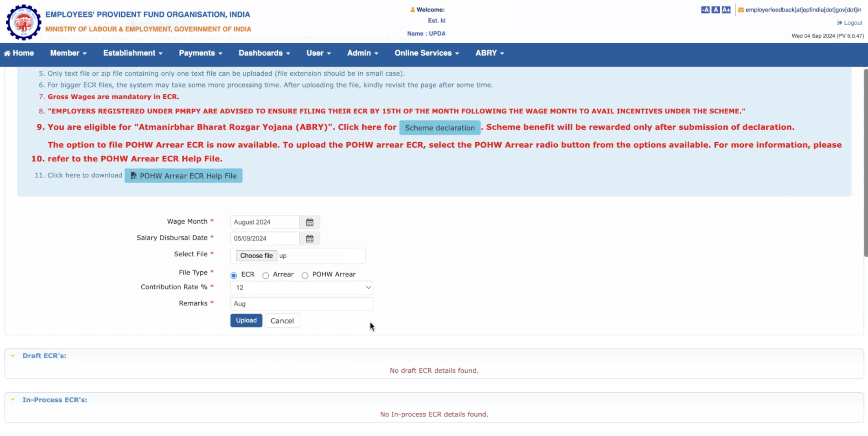Screen dimensions: 868x436
Task: Decrease font size with -A icon
Action: click(705, 10)
